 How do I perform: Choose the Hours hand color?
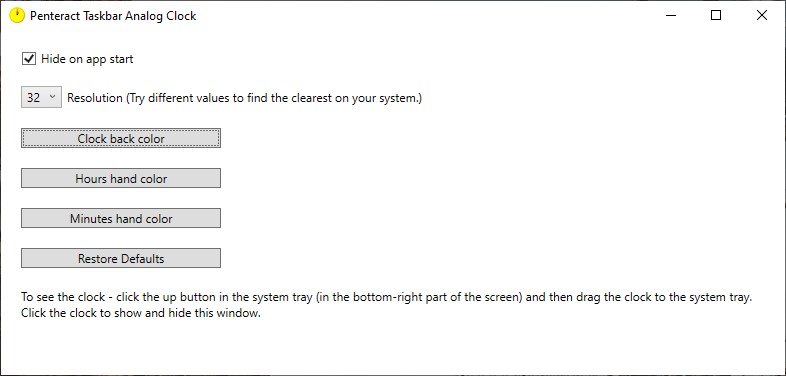[x=121, y=178]
